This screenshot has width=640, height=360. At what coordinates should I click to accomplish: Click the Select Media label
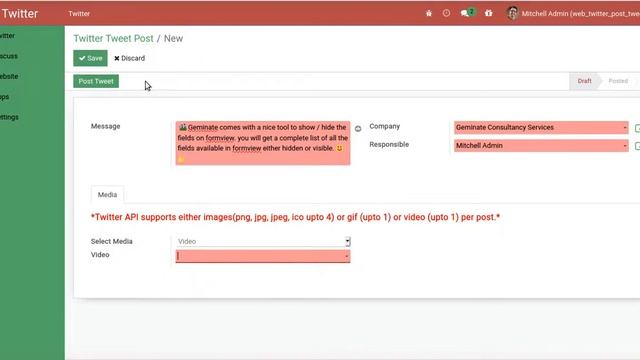pyautogui.click(x=111, y=241)
